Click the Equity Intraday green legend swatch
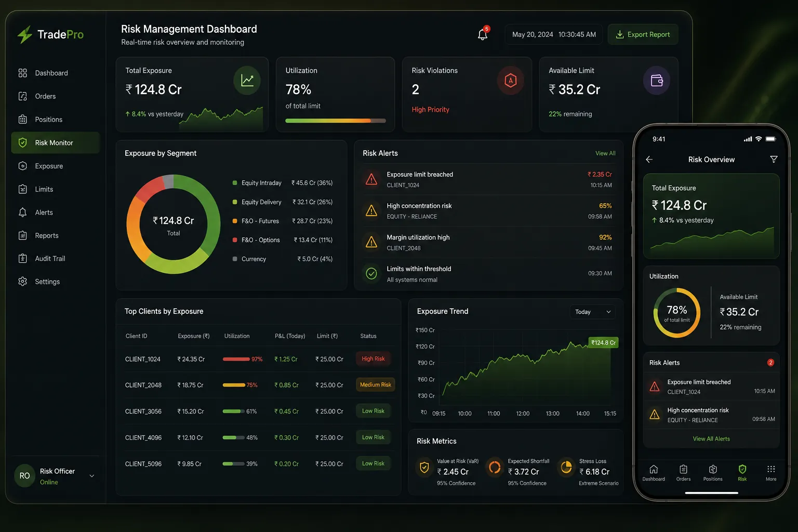Screen dimensions: 798x532 pyautogui.click(x=235, y=183)
